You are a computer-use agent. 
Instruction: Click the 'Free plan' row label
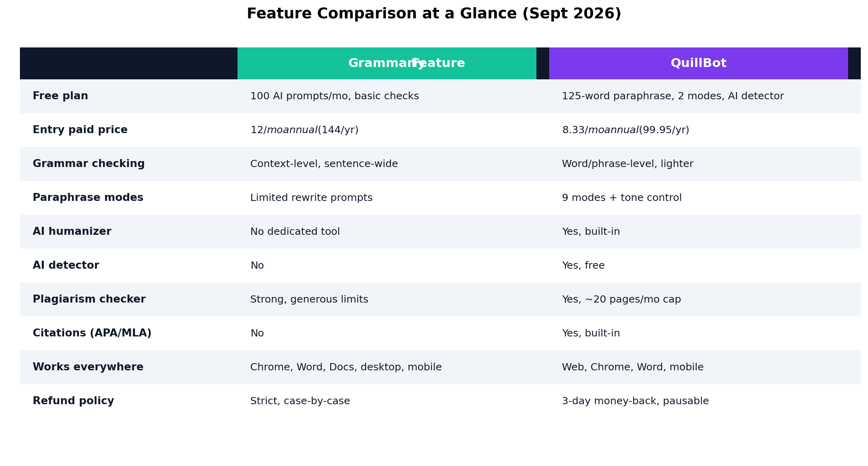[61, 96]
